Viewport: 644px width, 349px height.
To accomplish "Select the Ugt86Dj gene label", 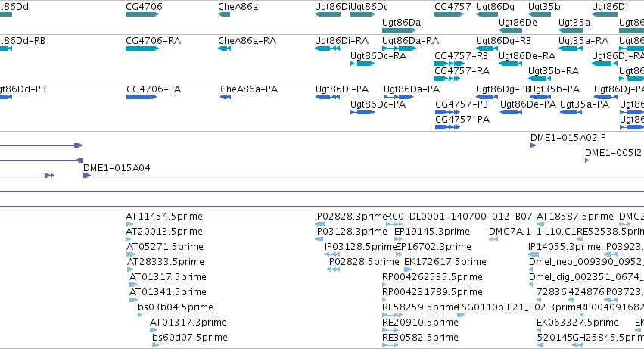I will point(609,7).
